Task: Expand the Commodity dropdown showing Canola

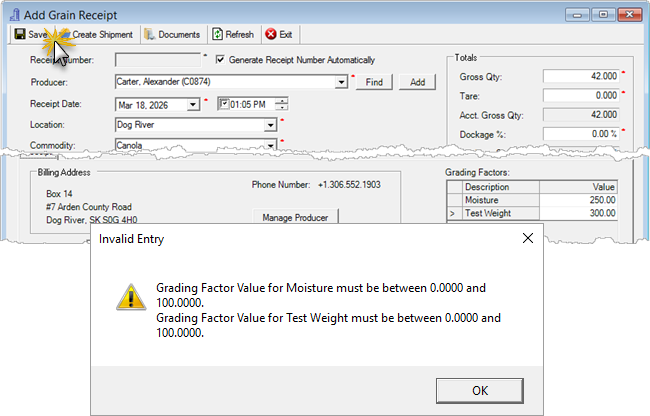Action: [270, 145]
